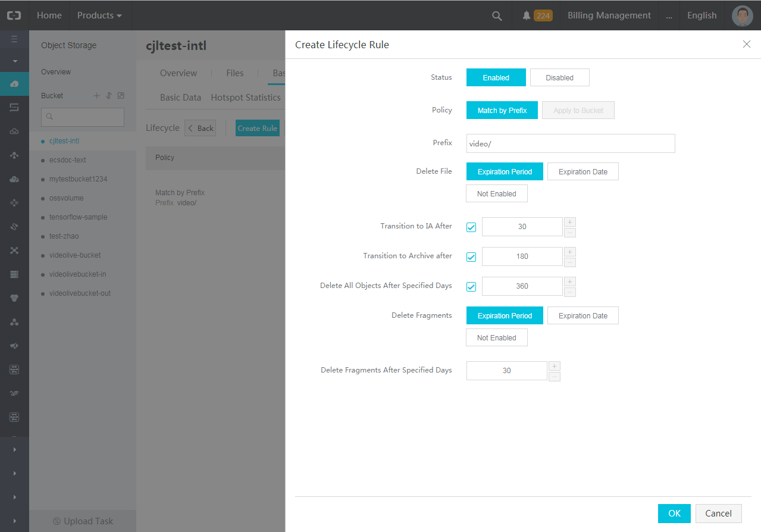Open the Products dropdown menu

pyautogui.click(x=99, y=15)
